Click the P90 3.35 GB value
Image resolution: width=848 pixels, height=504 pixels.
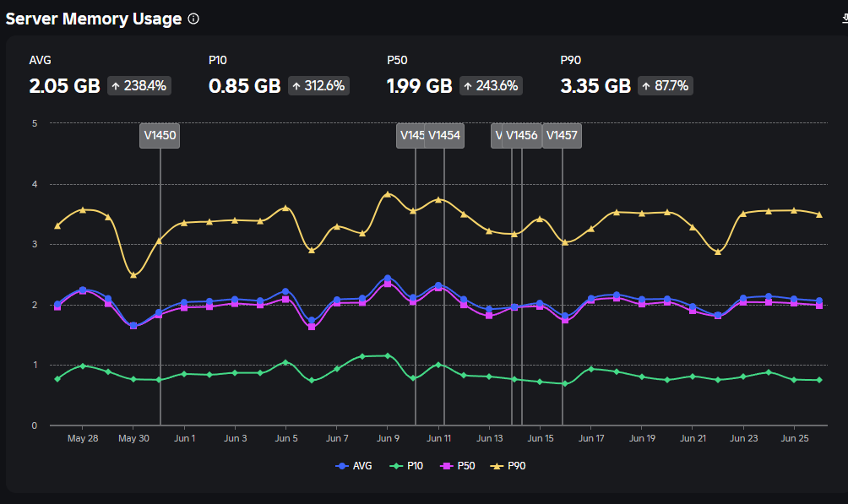(x=595, y=85)
